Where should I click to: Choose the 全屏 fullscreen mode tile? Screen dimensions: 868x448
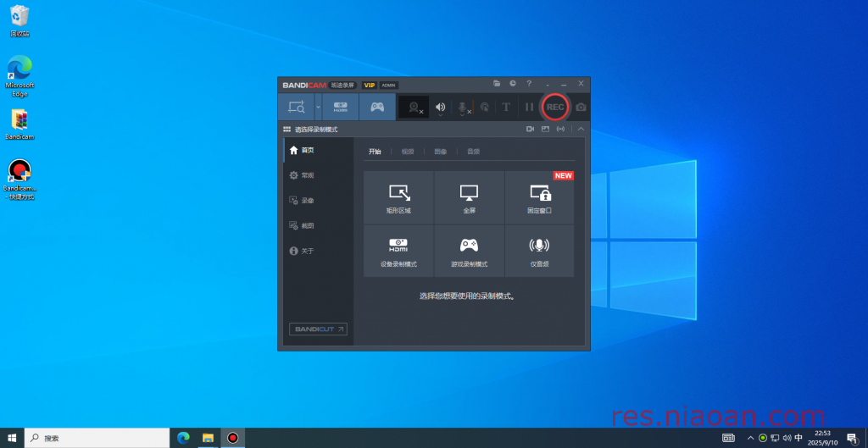pos(469,197)
